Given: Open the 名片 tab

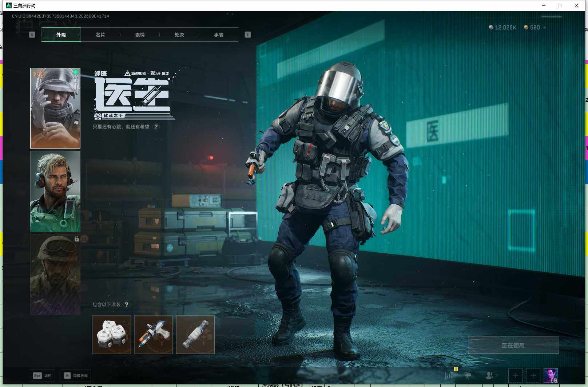Looking at the screenshot, I should 100,35.
